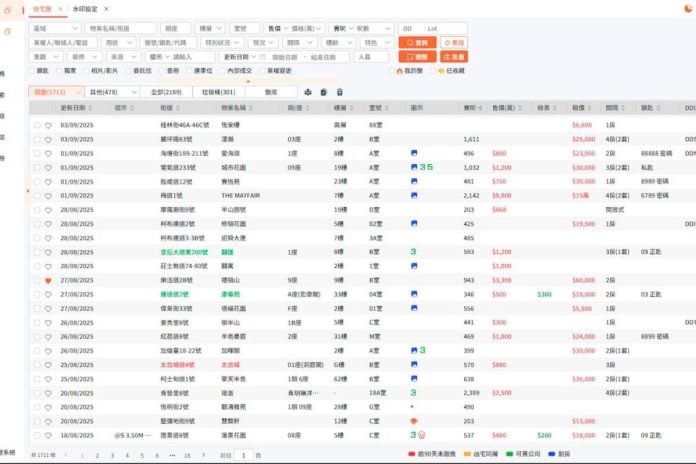Click the lower left orange action button
This screenshot has height=464, width=696.
(x=417, y=57)
